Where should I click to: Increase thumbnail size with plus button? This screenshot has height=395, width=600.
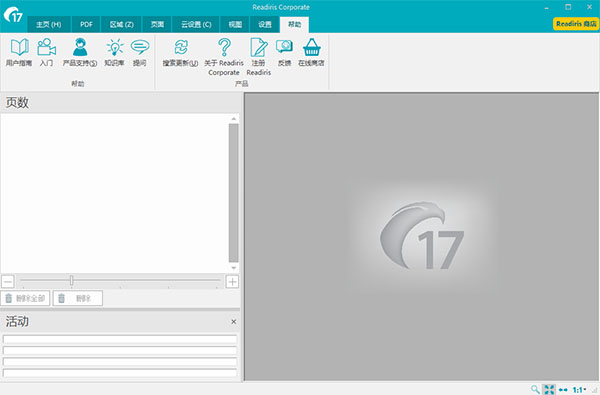(x=232, y=282)
